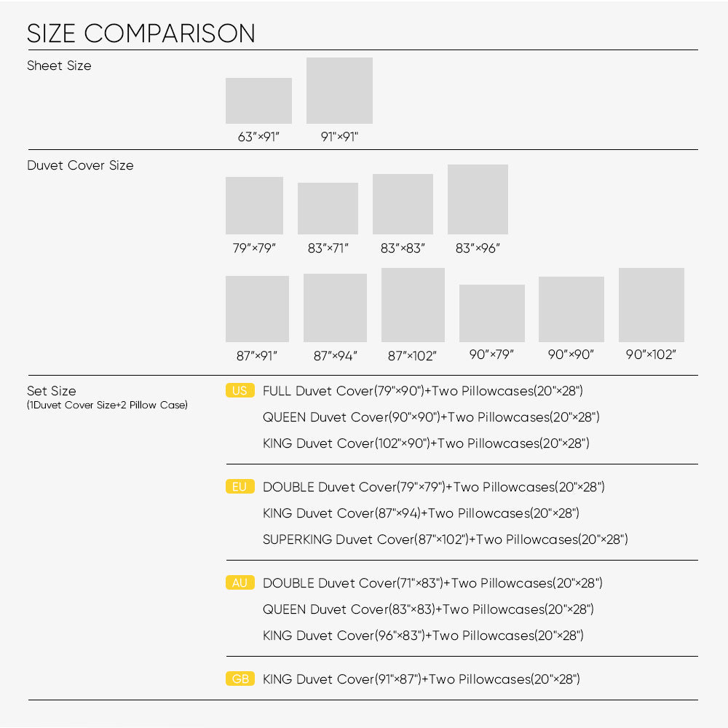
Task: Select the 90"×102" duvet cover box
Action: [652, 305]
